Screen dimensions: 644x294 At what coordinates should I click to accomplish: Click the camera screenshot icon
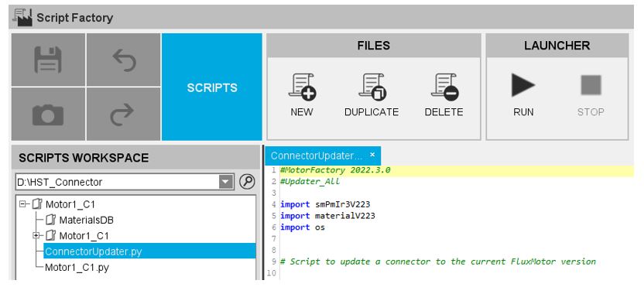(48, 115)
